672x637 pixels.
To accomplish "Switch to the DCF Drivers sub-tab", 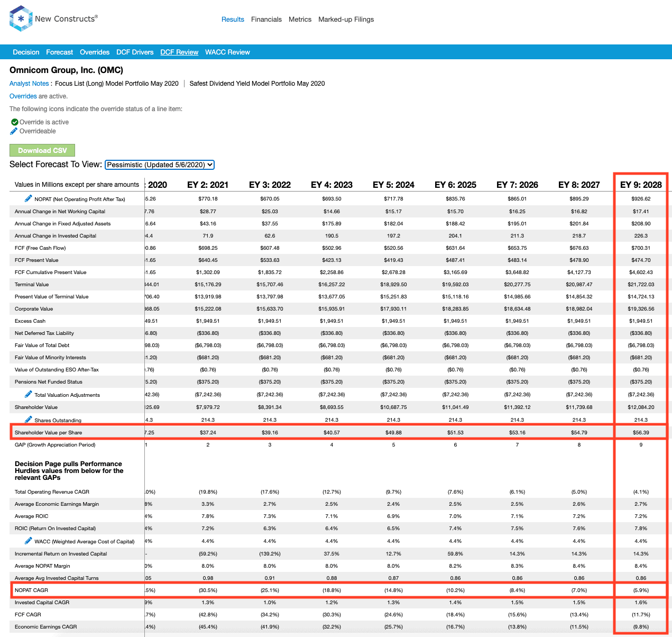I will coord(135,52).
